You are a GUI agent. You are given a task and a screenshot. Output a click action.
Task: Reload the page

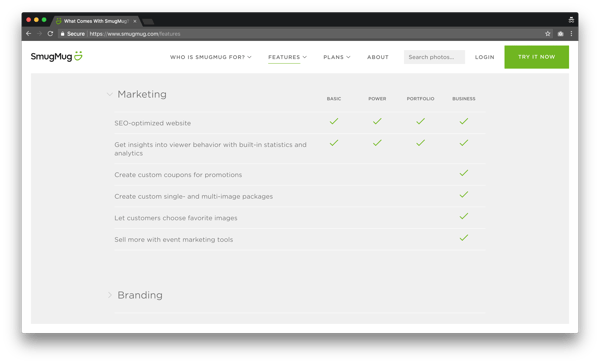pyautogui.click(x=50, y=34)
